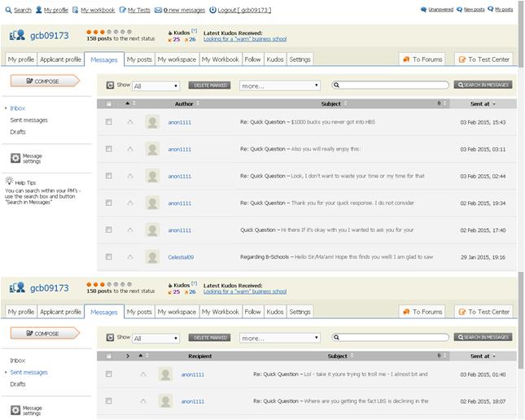Viewport: 525px width, 420px height.
Task: Click the Kudos [?] help mark in the Inbox view header
Action: tap(195, 32)
